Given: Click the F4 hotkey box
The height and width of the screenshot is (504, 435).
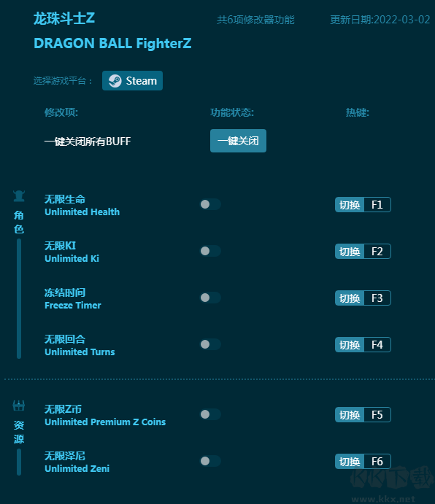Looking at the screenshot, I should point(377,344).
